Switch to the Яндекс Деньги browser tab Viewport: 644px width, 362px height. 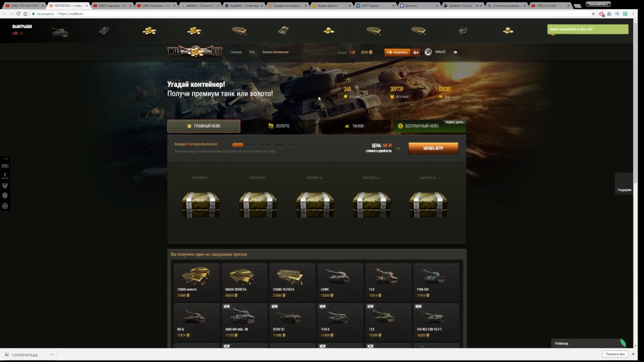(x=332, y=6)
